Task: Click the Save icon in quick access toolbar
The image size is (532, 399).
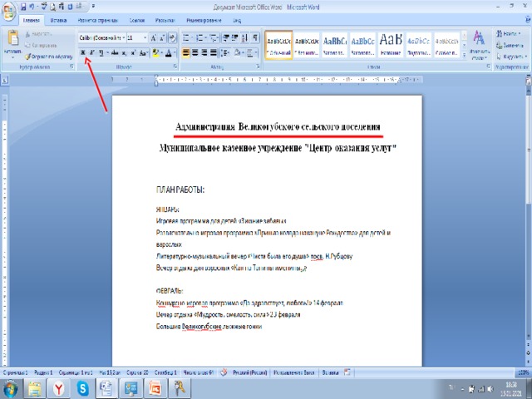Action: pyautogui.click(x=22, y=5)
